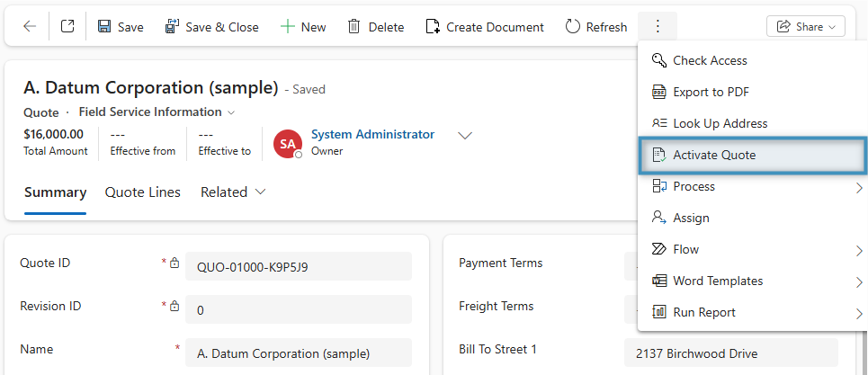Expand the Process submenu
The width and height of the screenshot is (868, 375).
point(694,186)
